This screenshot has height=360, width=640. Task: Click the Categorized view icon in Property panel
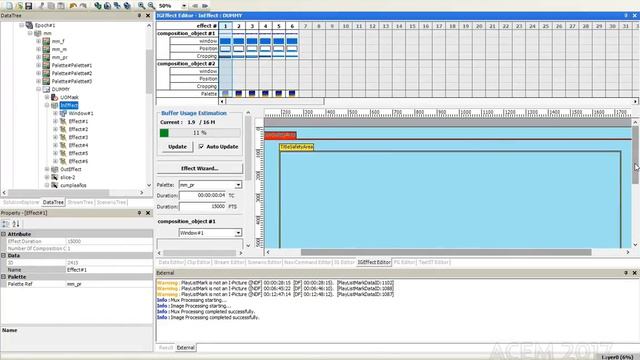pos(6,224)
